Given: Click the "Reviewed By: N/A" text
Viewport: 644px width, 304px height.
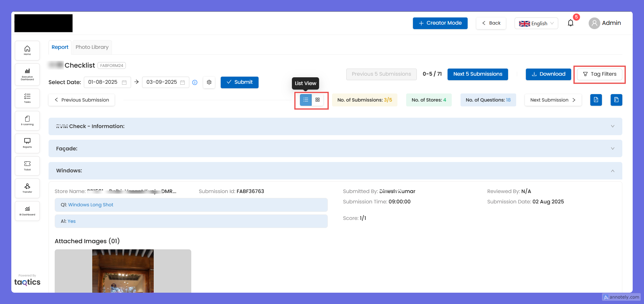Looking at the screenshot, I should 509,191.
